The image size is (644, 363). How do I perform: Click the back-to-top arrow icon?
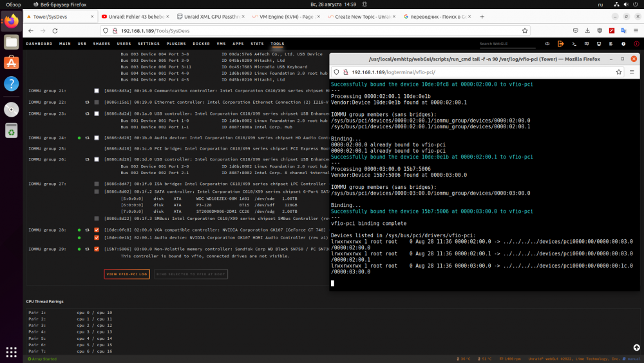tap(636, 348)
